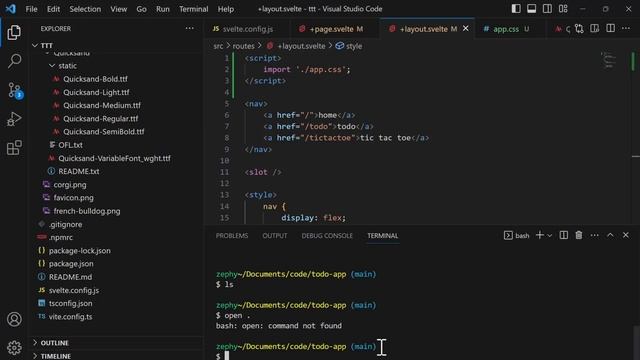Switch to PROBLEMS panel tab
640x360 pixels.
click(232, 236)
